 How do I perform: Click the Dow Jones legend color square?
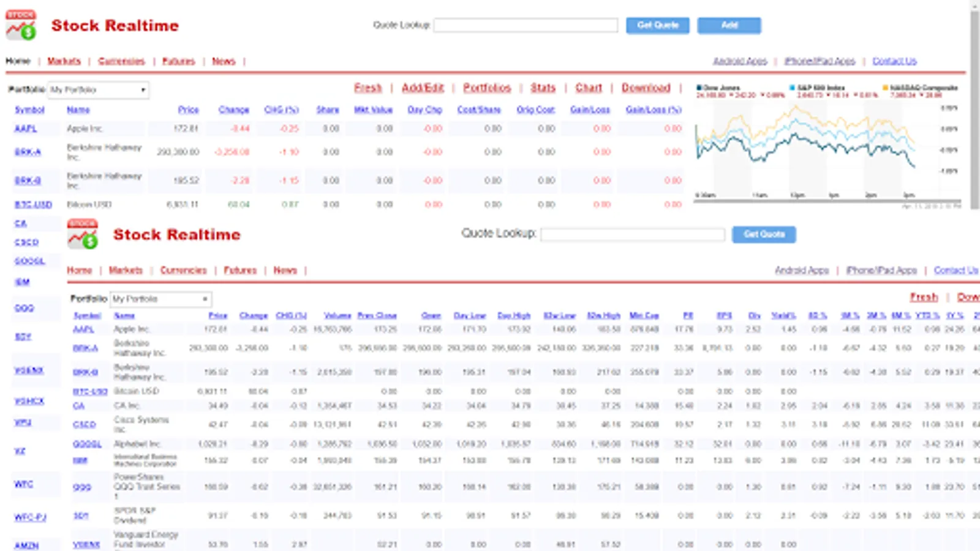(699, 88)
